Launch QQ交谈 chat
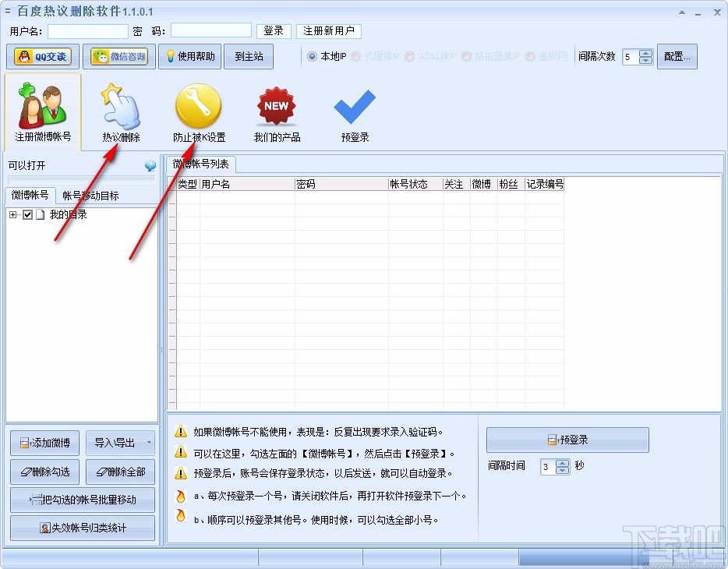Screen dimensions: 728x569 42,56
